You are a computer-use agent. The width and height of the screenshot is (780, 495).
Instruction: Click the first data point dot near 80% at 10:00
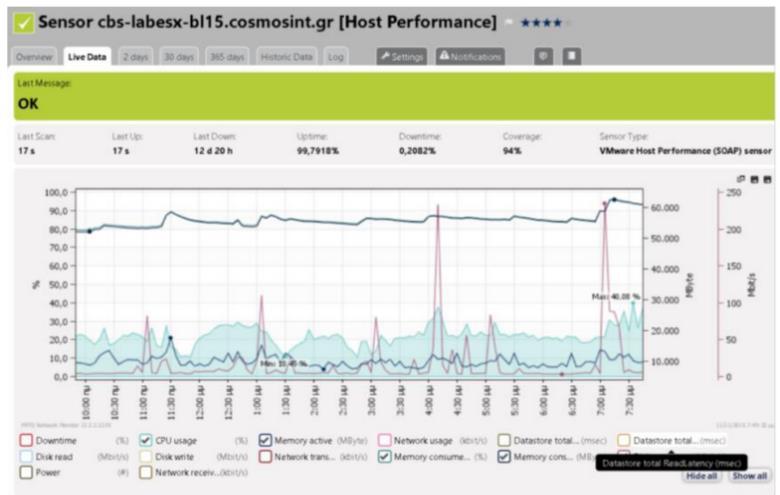point(90,231)
